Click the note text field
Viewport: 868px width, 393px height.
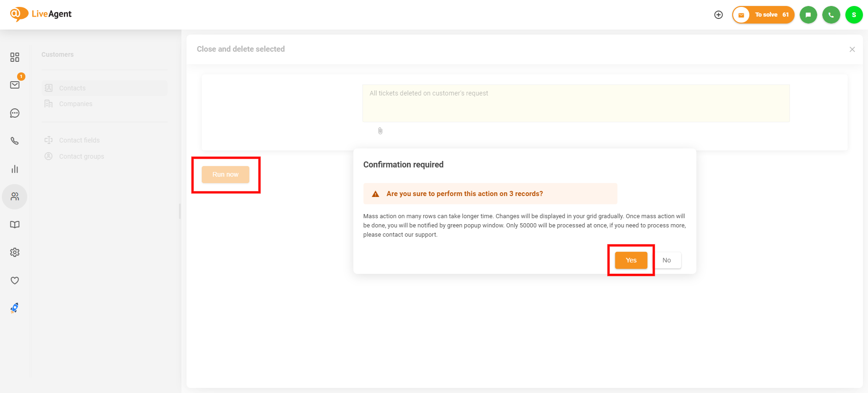(576, 103)
